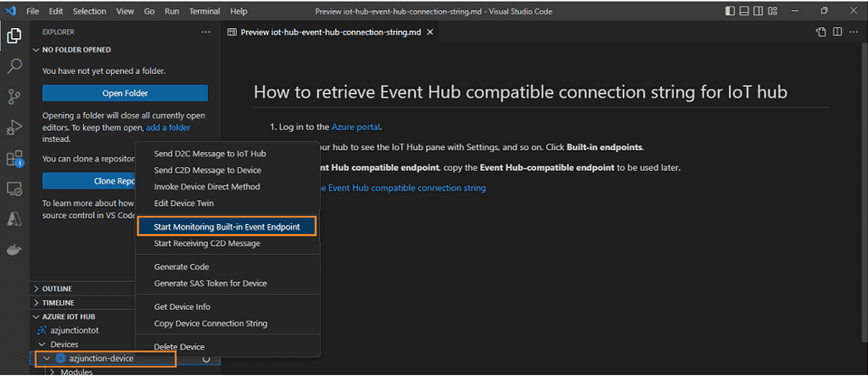Select the Preview iot-hub-event-hub-connection-string.md tab
Screen dimensions: 868x376
tap(330, 33)
